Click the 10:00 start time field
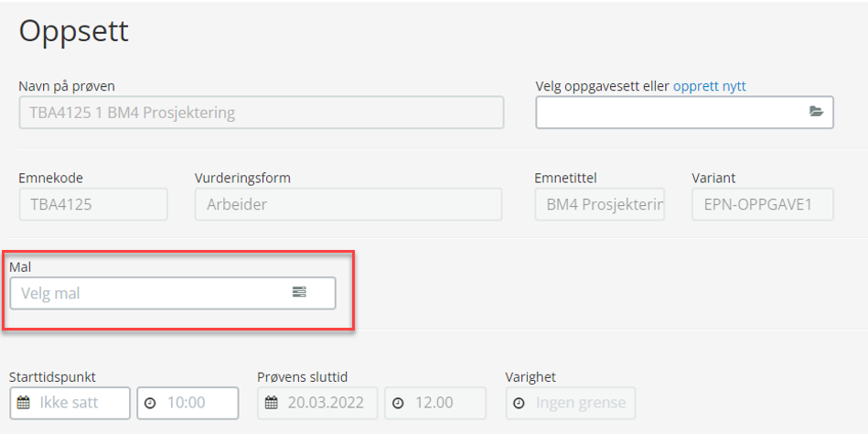Image resolution: width=868 pixels, height=434 pixels. [x=188, y=403]
